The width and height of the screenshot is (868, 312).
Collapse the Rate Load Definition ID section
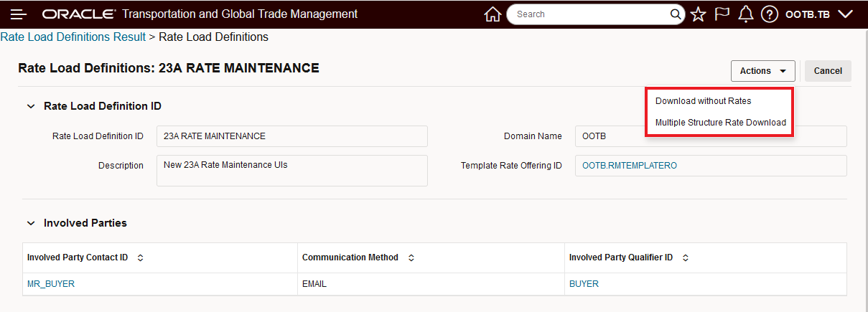pos(31,106)
